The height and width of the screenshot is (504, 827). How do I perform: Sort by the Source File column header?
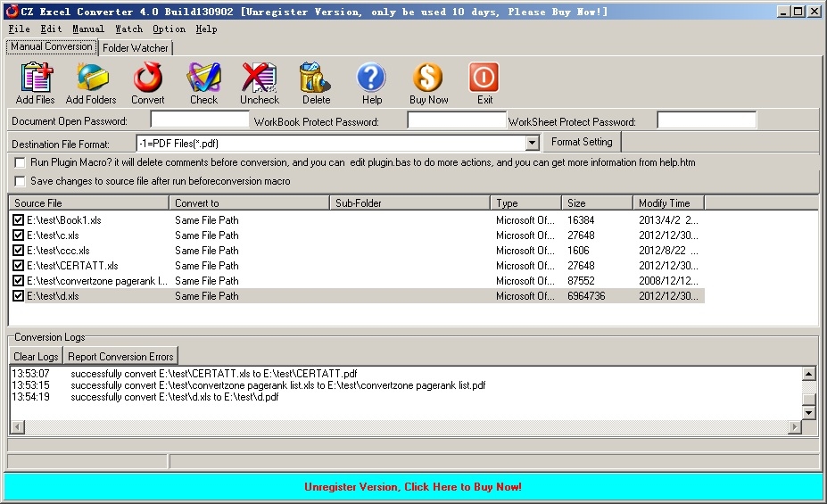pyautogui.click(x=89, y=203)
